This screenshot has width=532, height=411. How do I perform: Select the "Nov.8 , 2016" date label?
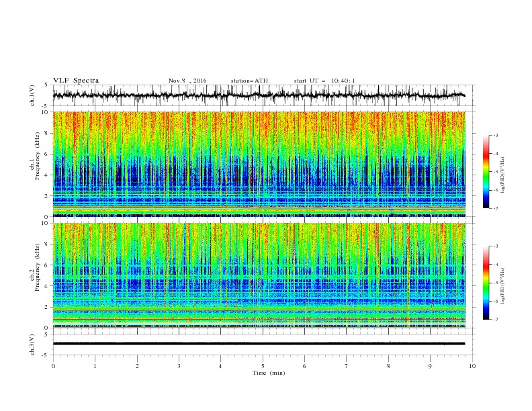point(187,81)
